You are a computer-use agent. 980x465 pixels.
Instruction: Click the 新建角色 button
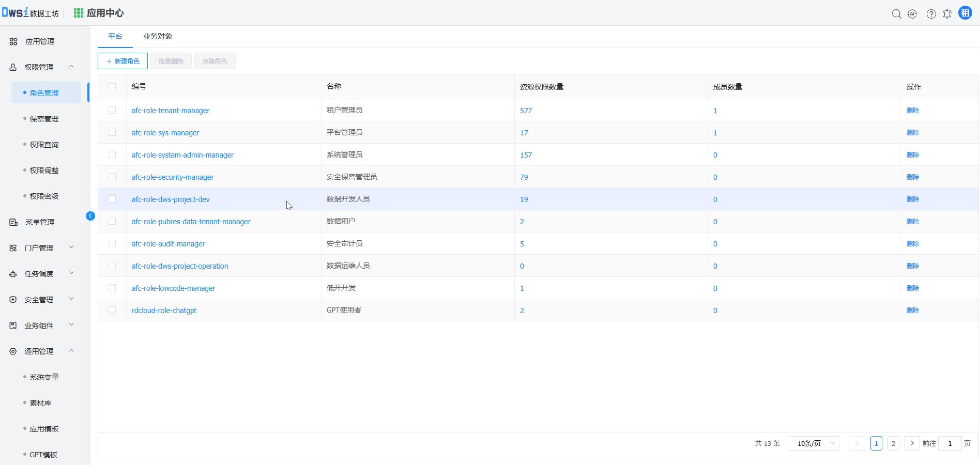point(122,61)
